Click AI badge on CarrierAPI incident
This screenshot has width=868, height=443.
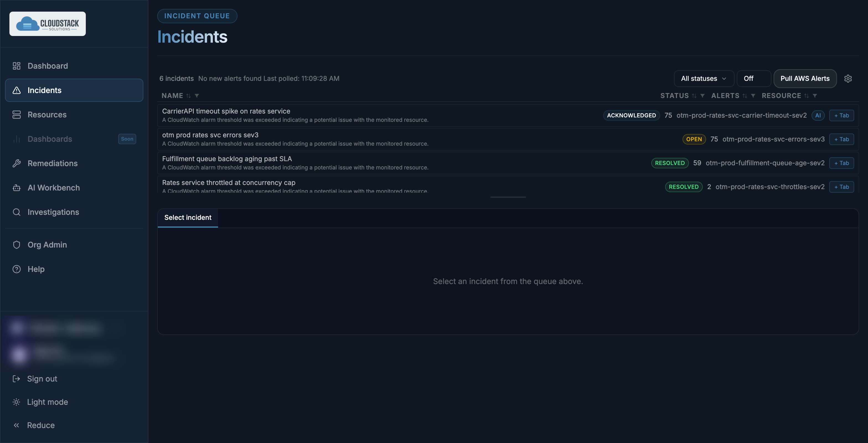point(818,115)
